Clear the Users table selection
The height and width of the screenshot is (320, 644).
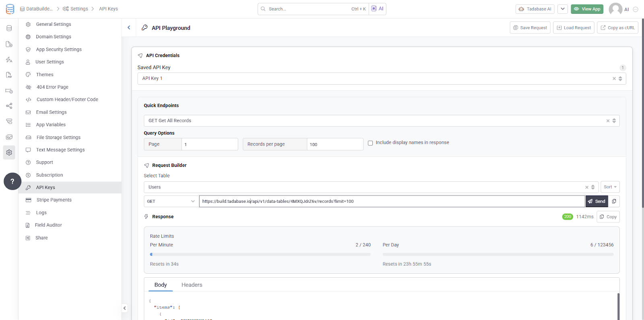tap(587, 187)
